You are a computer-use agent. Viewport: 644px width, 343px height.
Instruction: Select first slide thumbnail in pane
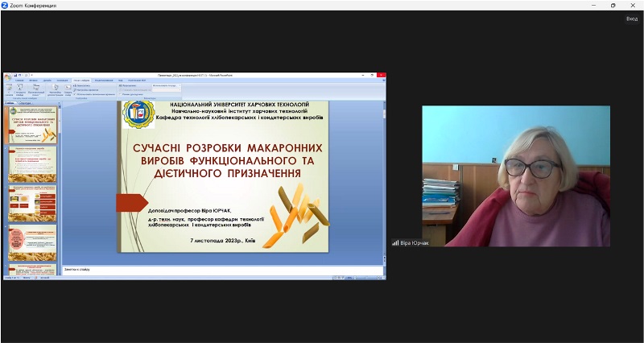pos(32,125)
